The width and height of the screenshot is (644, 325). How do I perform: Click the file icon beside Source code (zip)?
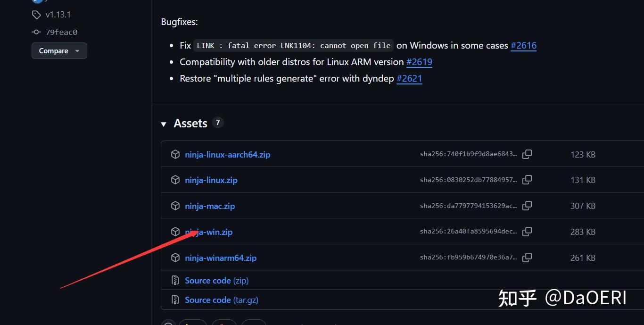175,280
